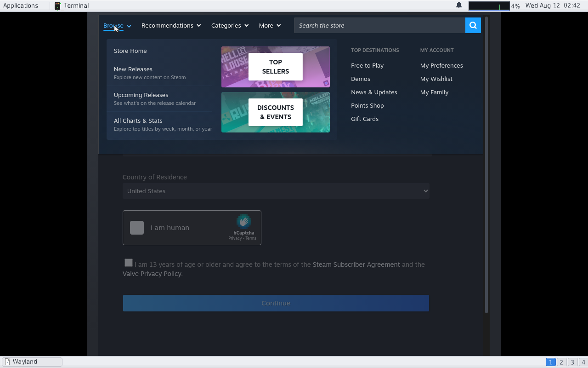This screenshot has height=368, width=588.
Task: Click the date and time clock
Action: (x=553, y=6)
